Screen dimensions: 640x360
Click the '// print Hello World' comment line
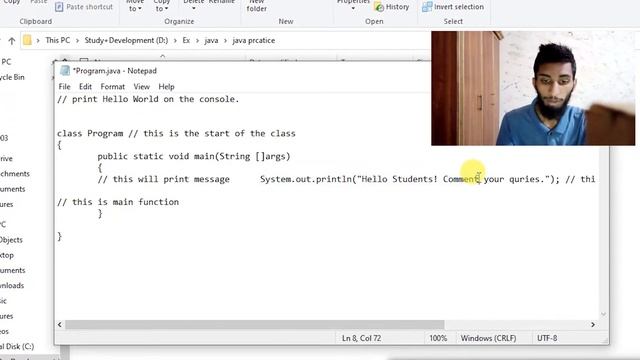pyautogui.click(x=148, y=99)
